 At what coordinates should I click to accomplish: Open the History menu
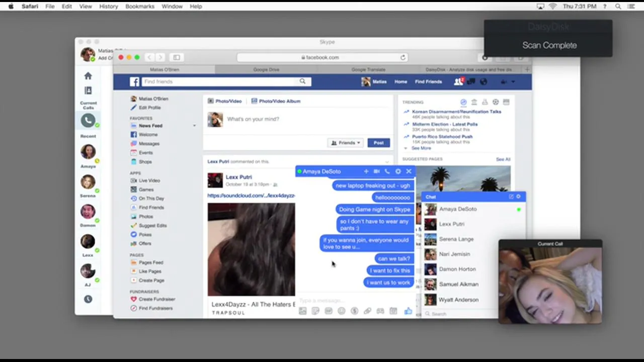(108, 6)
